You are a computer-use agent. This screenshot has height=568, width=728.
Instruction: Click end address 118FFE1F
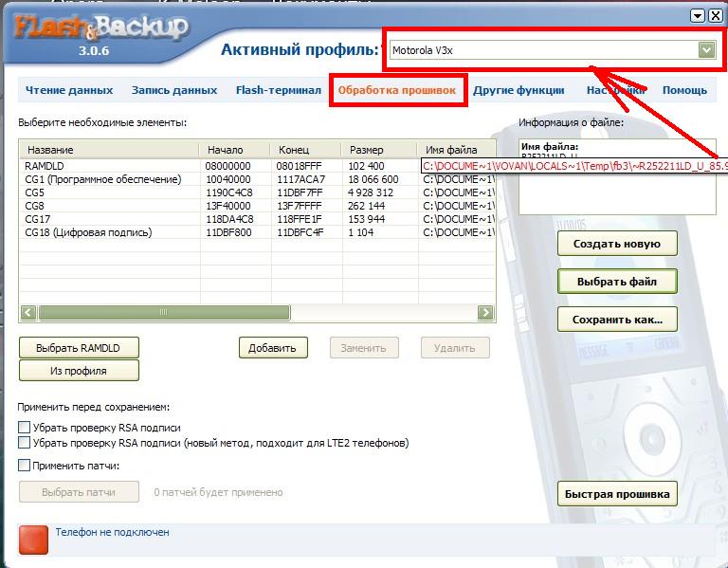point(299,219)
